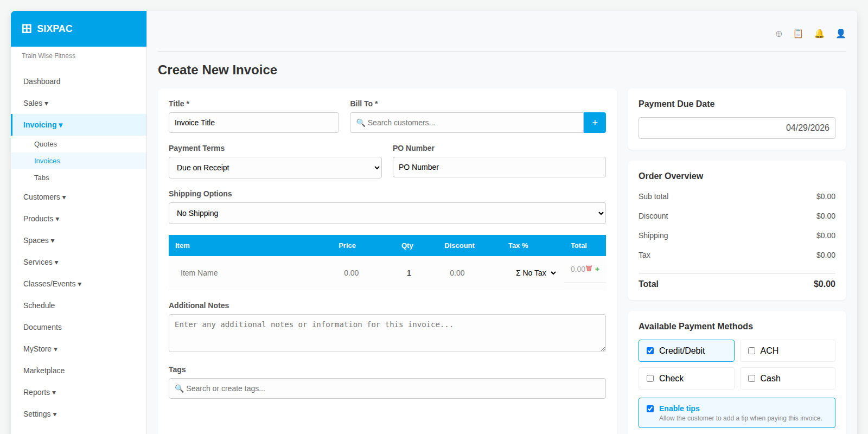Image resolution: width=868 pixels, height=434 pixels.
Task: Click the Sub total label
Action: pos(653,196)
